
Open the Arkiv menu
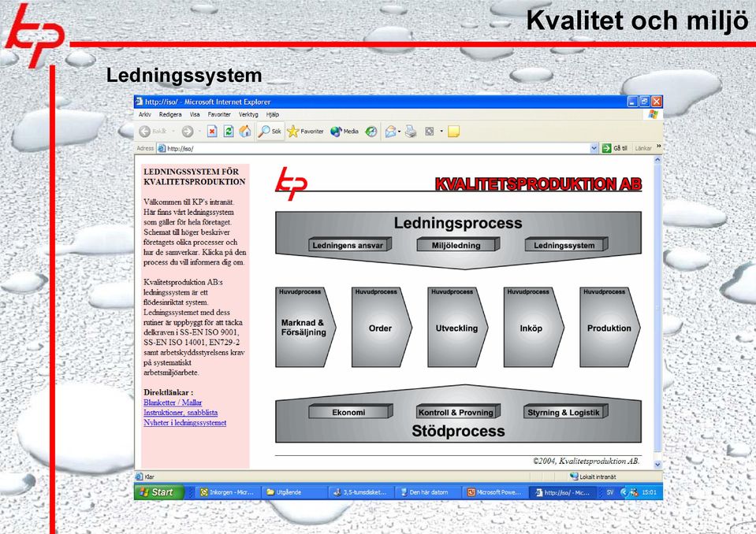click(x=144, y=115)
